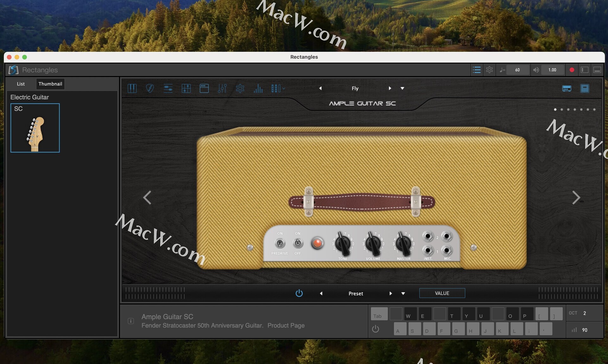This screenshot has height=364, width=608.
Task: Go to previous amp Preset
Action: pos(321,293)
